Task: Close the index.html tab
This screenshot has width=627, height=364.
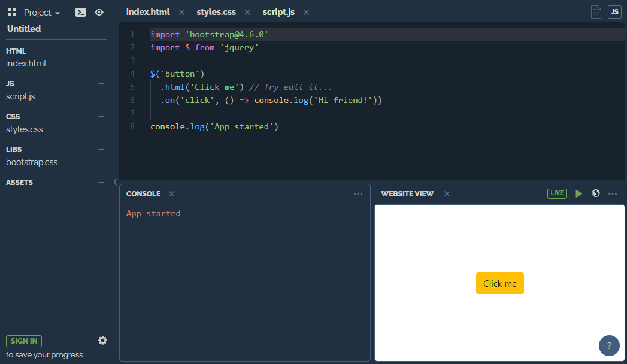Action: click(x=181, y=13)
